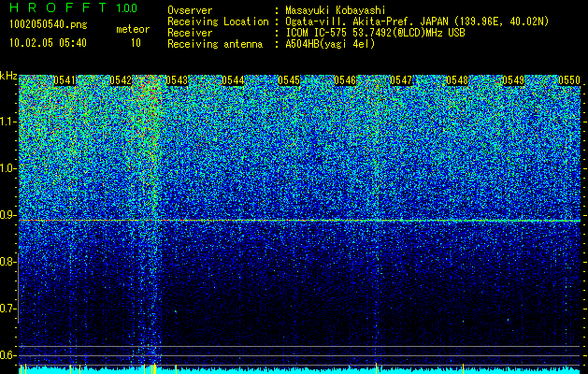Click the Receiver label

(x=190, y=33)
